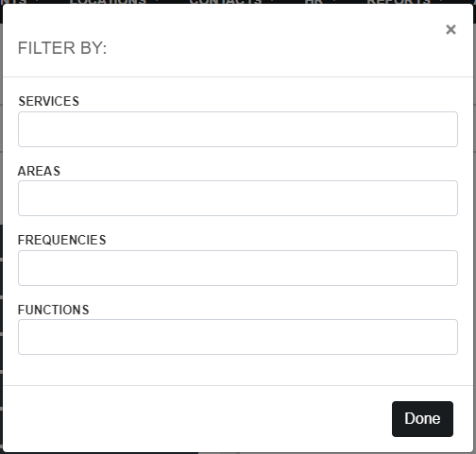Open the REPORTS menu in top navigation
The height and width of the screenshot is (454, 476).
(398, 2)
